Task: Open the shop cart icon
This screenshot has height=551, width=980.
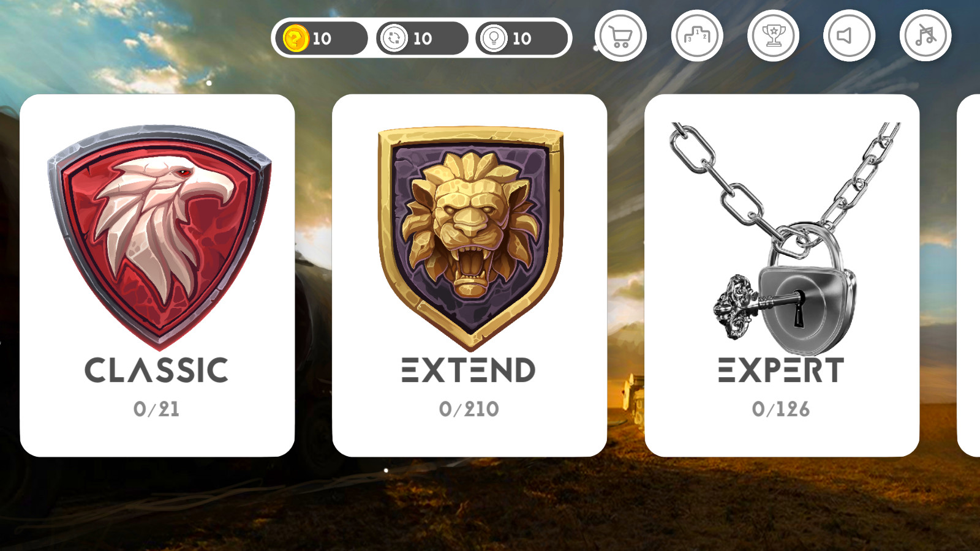Action: pyautogui.click(x=620, y=36)
